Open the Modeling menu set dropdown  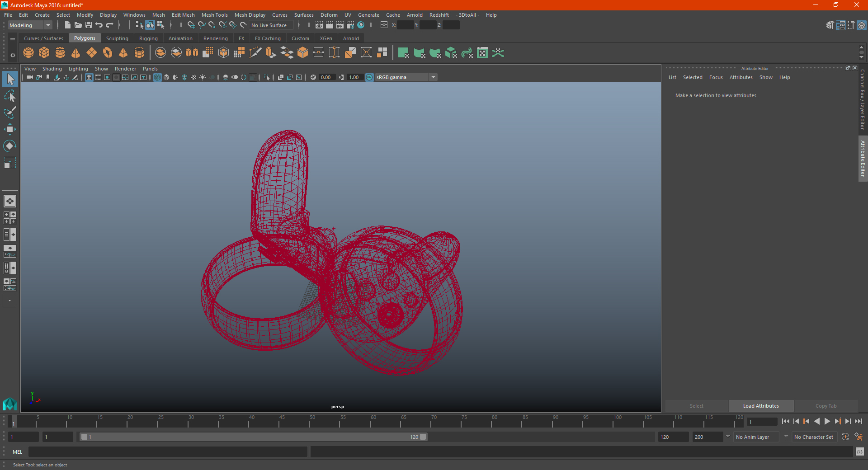[30, 25]
